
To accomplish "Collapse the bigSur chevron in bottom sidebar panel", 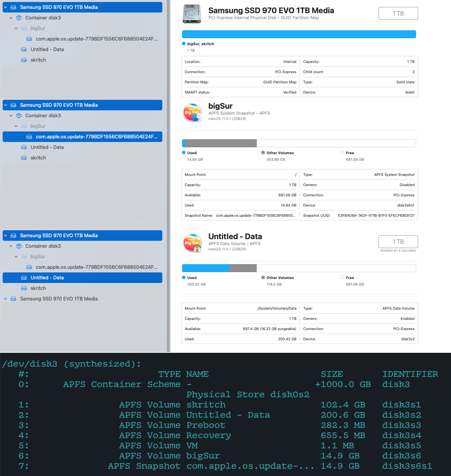I will click(x=16, y=257).
